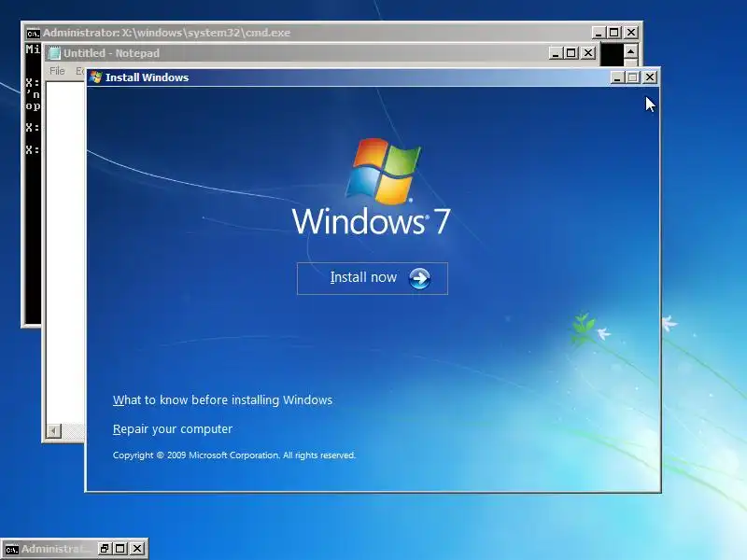
Task: Click the Install Windows title bar text
Action: (x=147, y=77)
